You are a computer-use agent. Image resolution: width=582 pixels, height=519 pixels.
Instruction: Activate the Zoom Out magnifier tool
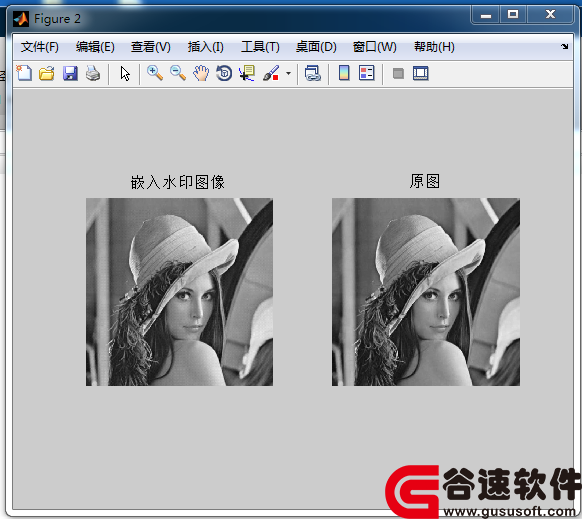click(178, 73)
